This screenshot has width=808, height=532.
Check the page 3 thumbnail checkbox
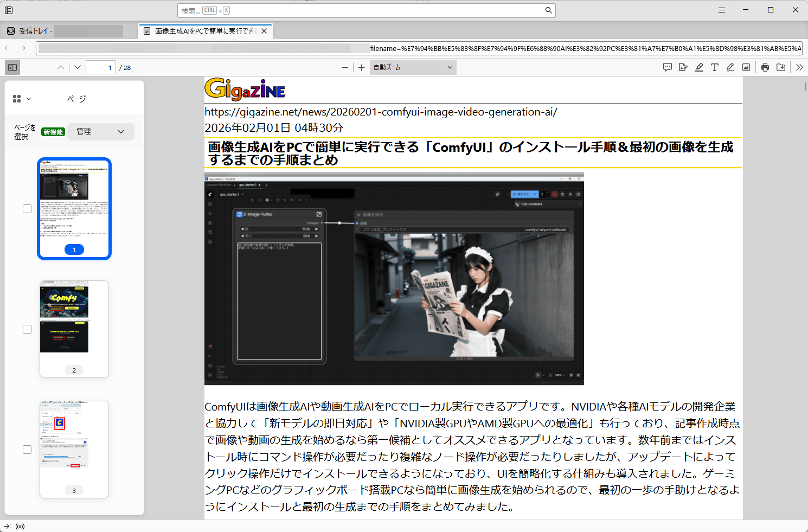pos(27,450)
